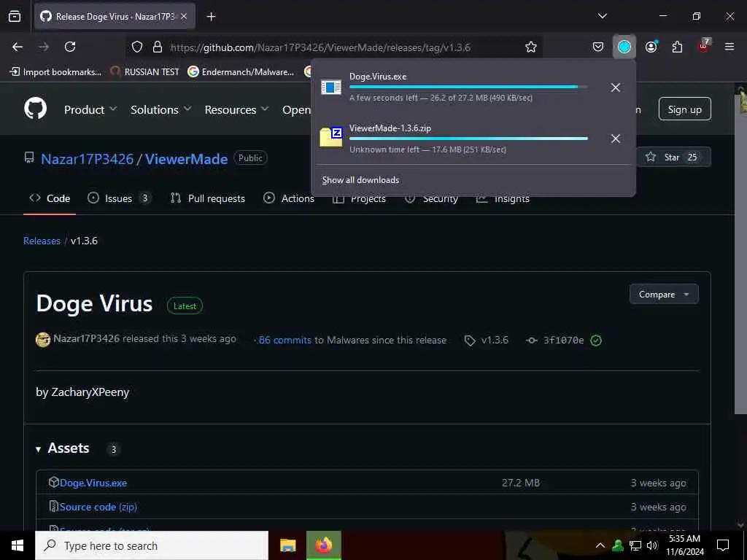The width and height of the screenshot is (747, 560).
Task: Switch to Issues tab
Action: pos(119,198)
